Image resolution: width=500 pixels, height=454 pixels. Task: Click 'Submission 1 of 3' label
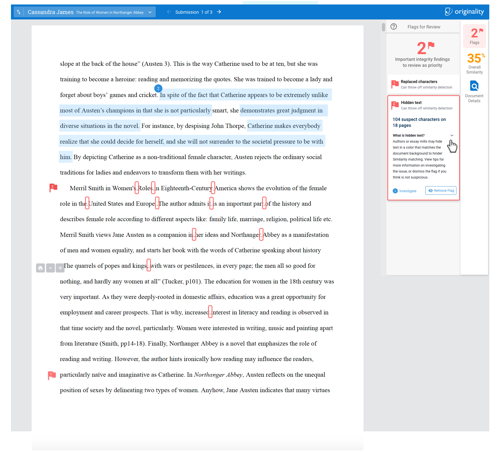click(x=194, y=12)
